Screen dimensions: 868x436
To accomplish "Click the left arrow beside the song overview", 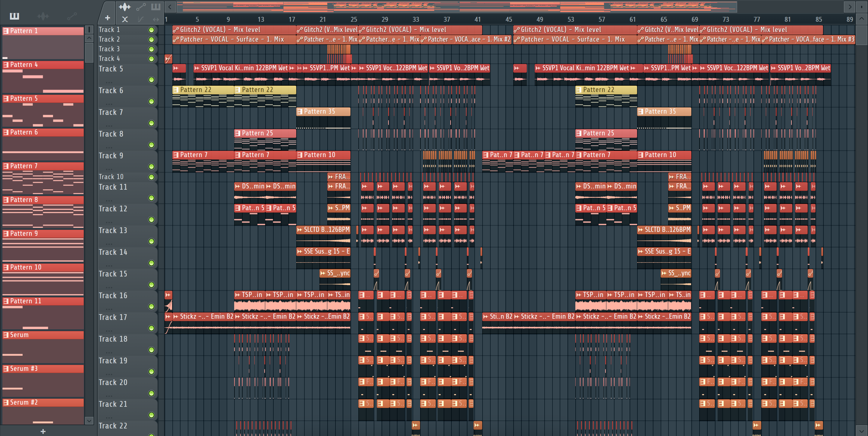I will (x=170, y=7).
